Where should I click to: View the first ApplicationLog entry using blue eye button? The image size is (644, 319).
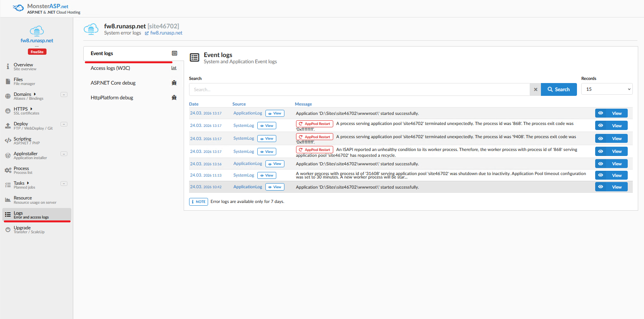tap(611, 113)
